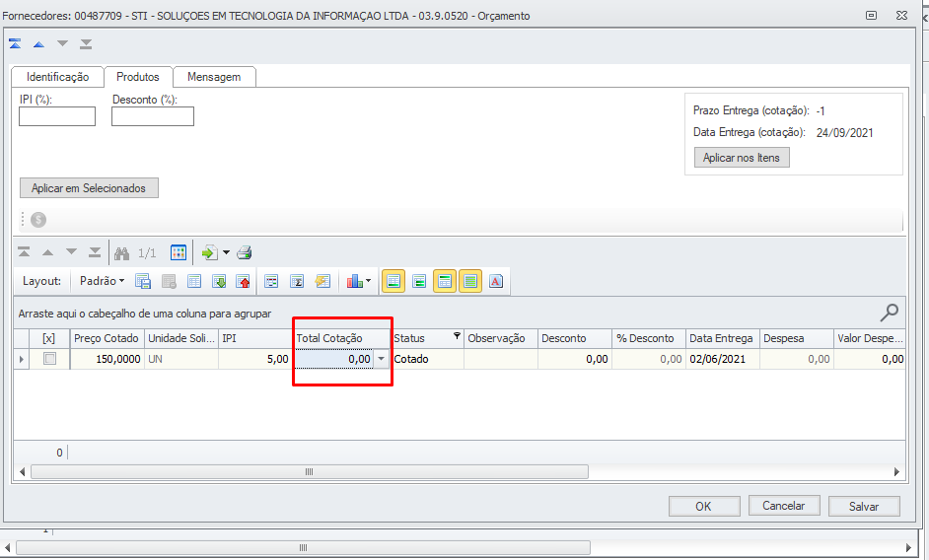Toggle the fourth highlighted green grid option
The height and width of the screenshot is (560, 929).
tap(470, 282)
